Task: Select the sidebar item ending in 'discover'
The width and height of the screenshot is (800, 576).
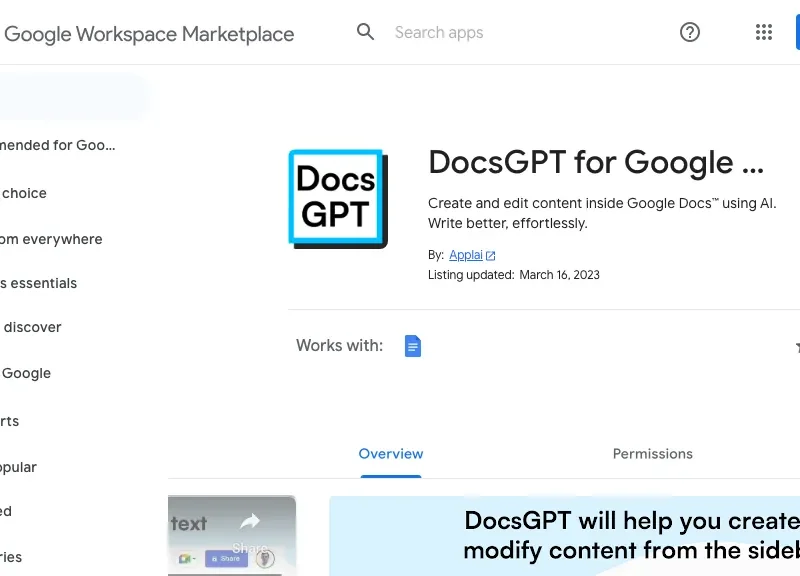Action: 32,327
